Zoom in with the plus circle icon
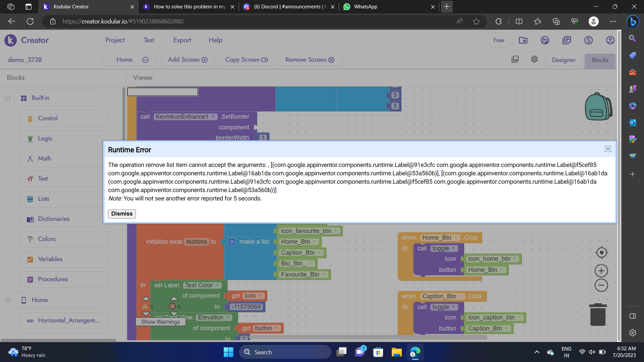The width and height of the screenshot is (644, 362). pyautogui.click(x=601, y=270)
